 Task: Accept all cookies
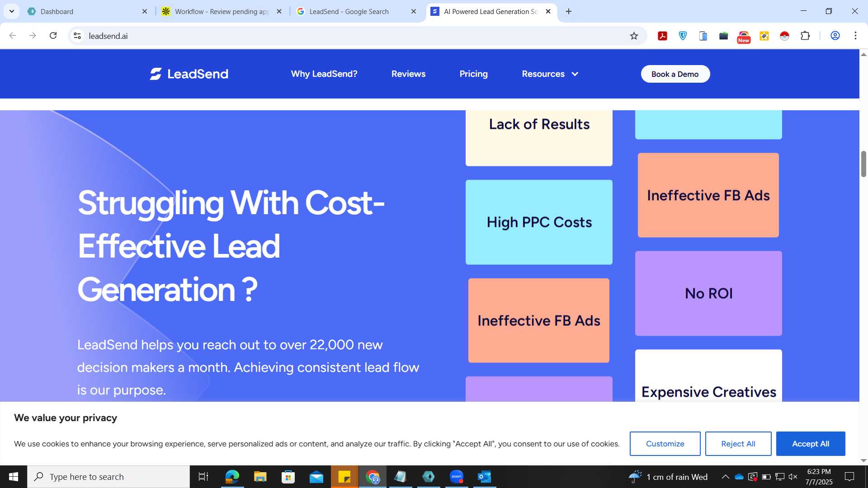811,444
